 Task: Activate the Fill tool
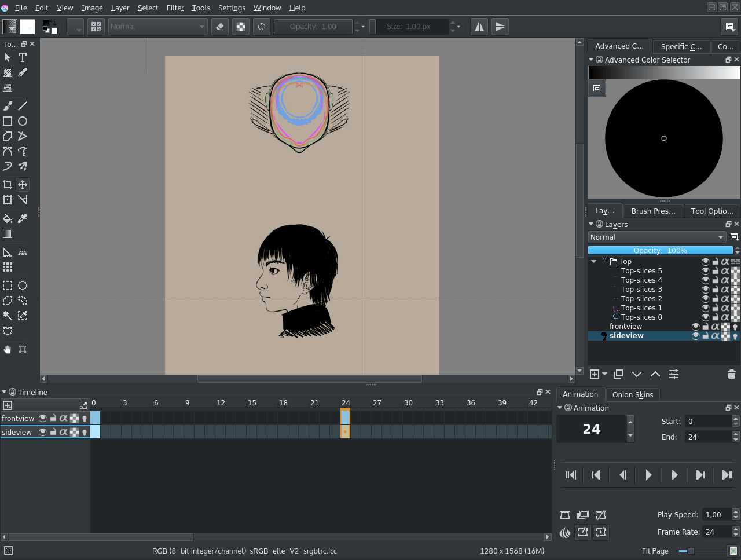8,218
